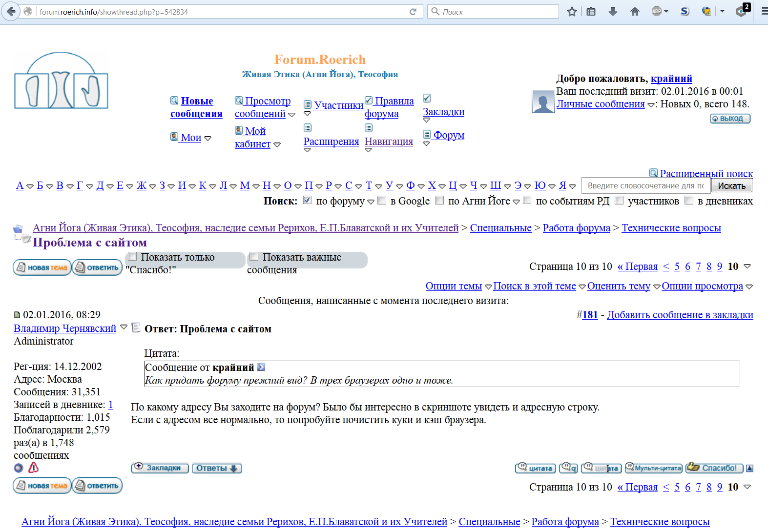Click the Forum.Roerich logo image
The height and width of the screenshot is (532, 768).
61,81
